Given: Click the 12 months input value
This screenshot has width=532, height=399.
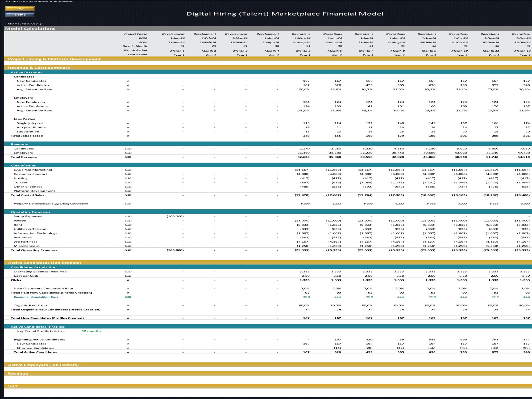Looking at the screenshot, I should [x=92, y=331].
